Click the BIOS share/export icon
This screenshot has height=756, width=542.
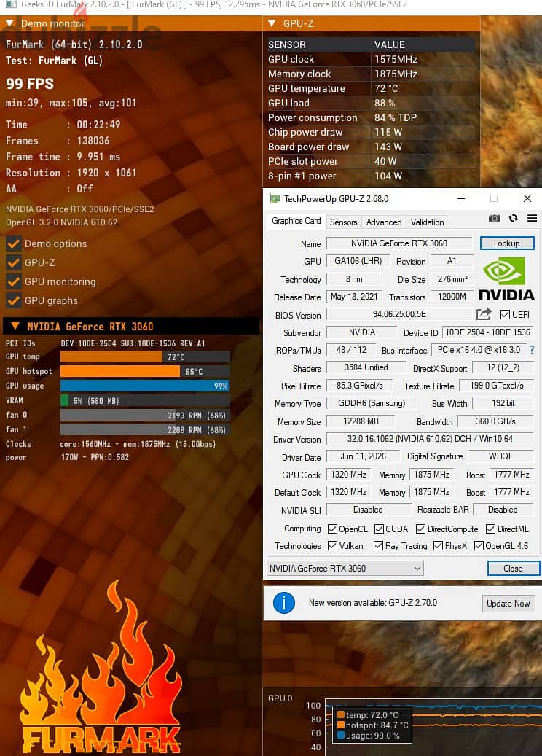pos(484,314)
